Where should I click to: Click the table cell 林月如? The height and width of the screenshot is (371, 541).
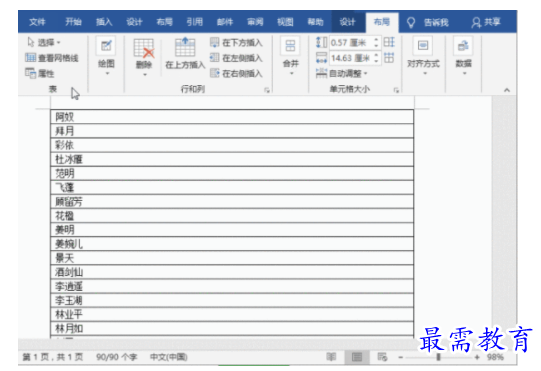pyautogui.click(x=232, y=328)
